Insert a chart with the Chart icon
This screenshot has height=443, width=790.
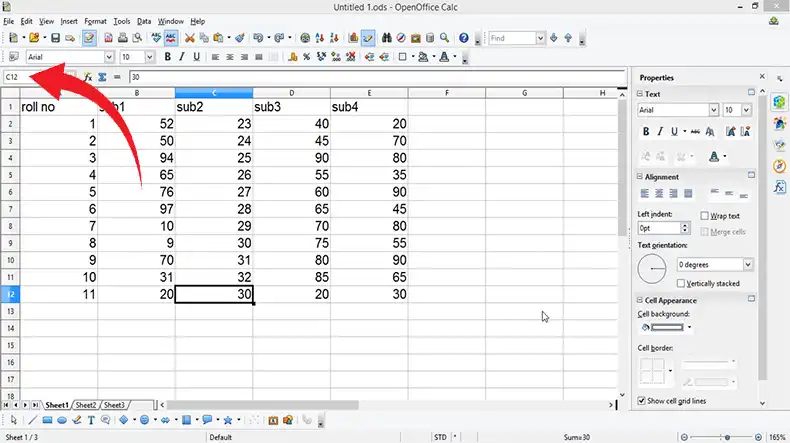coord(353,38)
